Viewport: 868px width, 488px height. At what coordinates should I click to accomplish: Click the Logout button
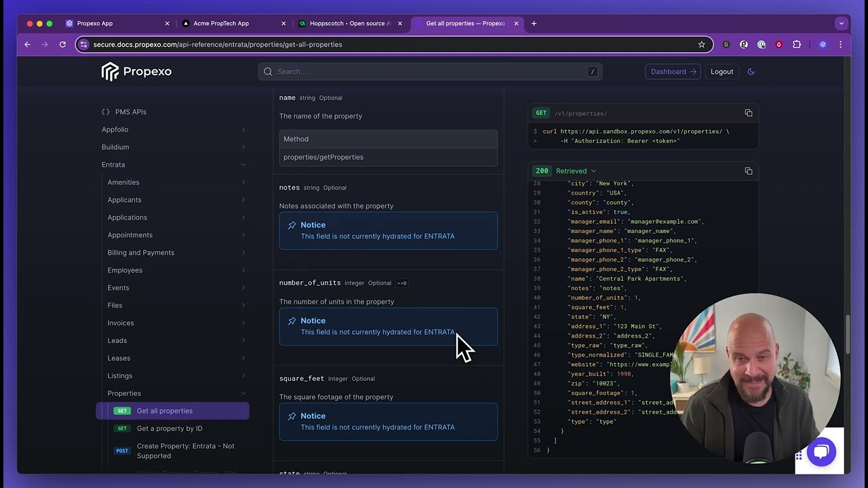tap(722, 71)
